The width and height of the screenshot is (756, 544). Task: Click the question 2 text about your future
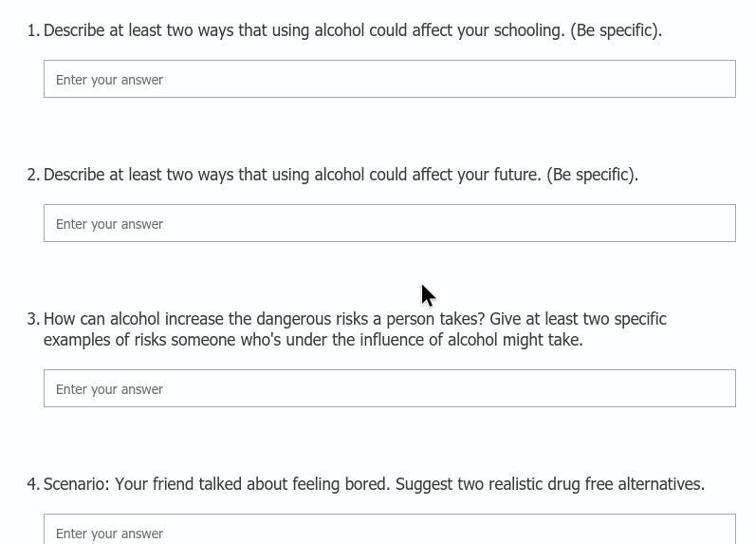(341, 175)
